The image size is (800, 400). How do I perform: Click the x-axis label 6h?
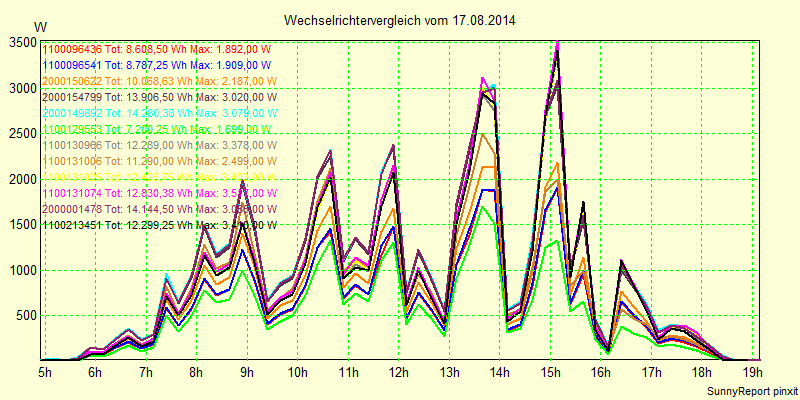click(95, 371)
